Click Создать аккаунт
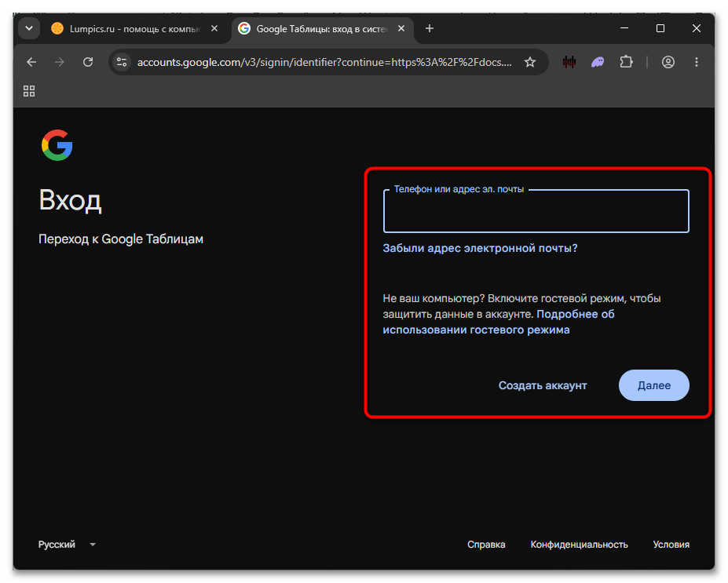Image resolution: width=728 pixels, height=583 pixels. tap(543, 385)
